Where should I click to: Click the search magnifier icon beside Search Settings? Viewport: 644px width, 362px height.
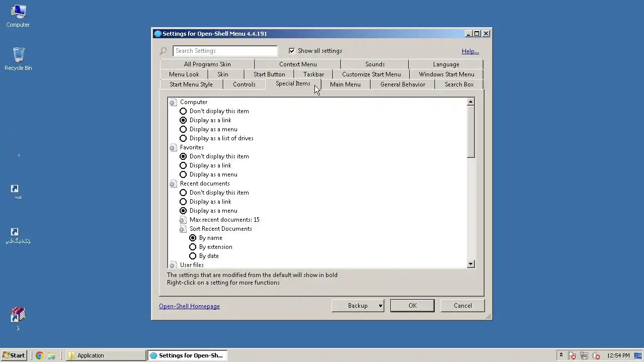coord(163,51)
